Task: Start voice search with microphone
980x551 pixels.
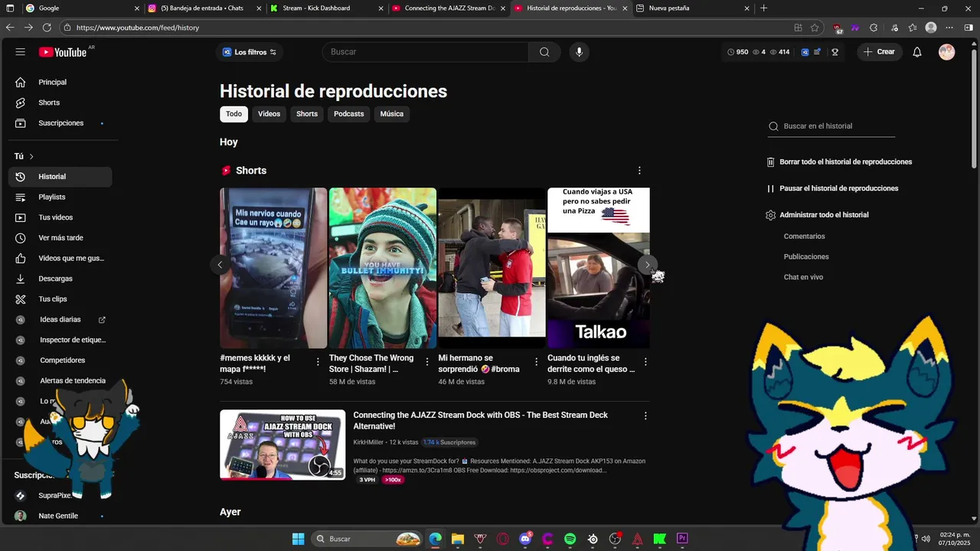Action: coord(579,52)
